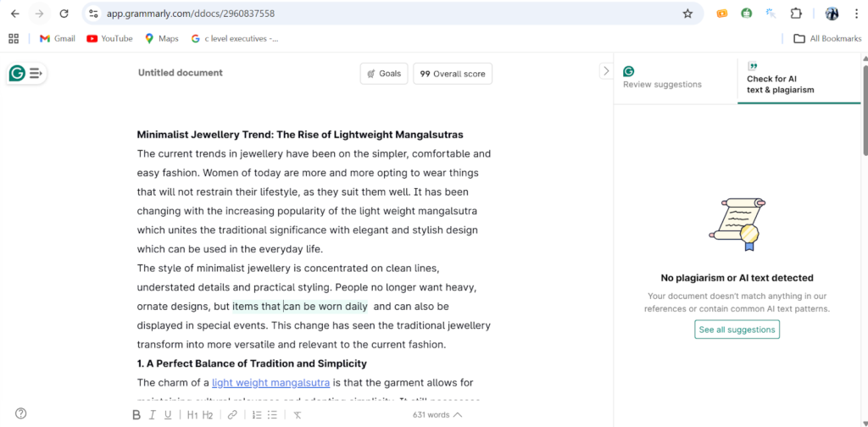This screenshot has height=427, width=868.
Task: Bookmark this page with the star icon
Action: tap(687, 14)
